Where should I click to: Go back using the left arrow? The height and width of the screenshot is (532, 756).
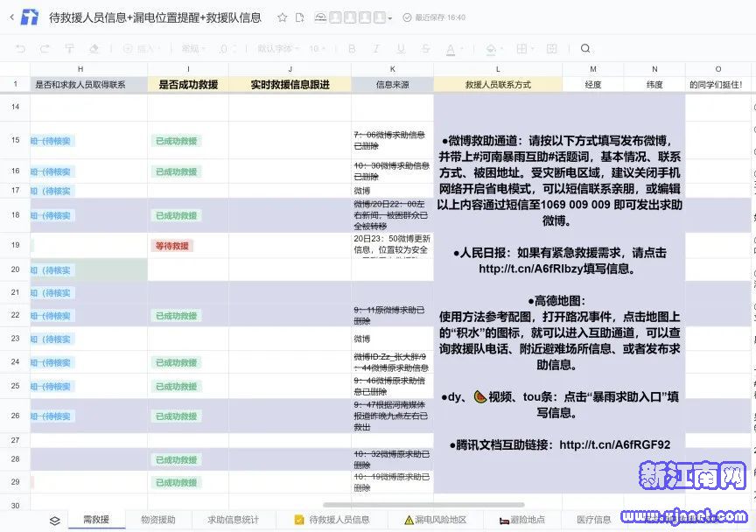(x=12, y=17)
